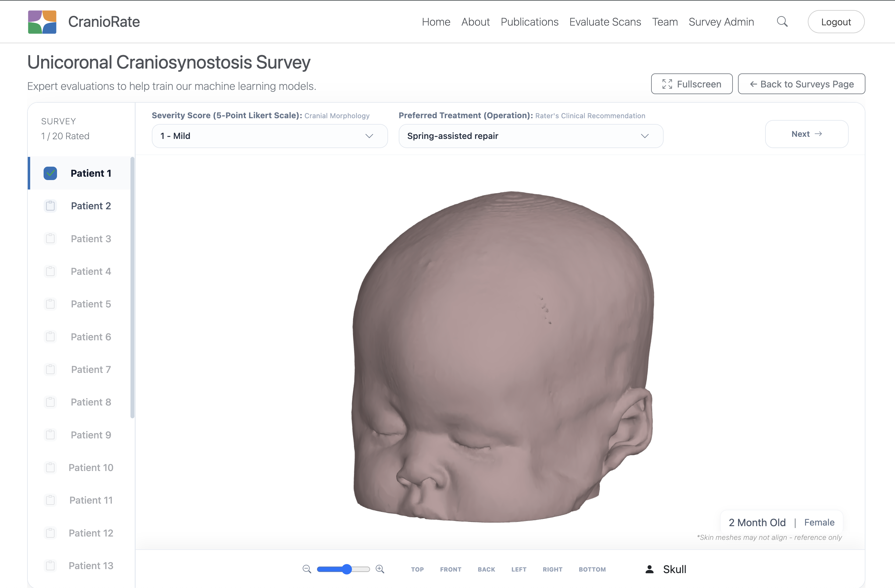Open the Preferred Treatment dropdown
Image resolution: width=895 pixels, height=588 pixels.
pyautogui.click(x=531, y=136)
